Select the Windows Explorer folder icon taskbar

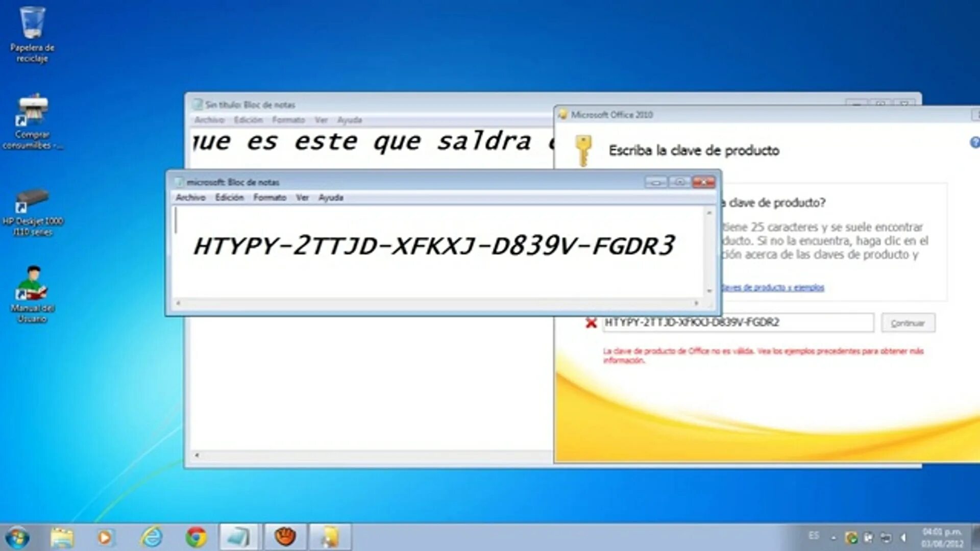tap(62, 535)
